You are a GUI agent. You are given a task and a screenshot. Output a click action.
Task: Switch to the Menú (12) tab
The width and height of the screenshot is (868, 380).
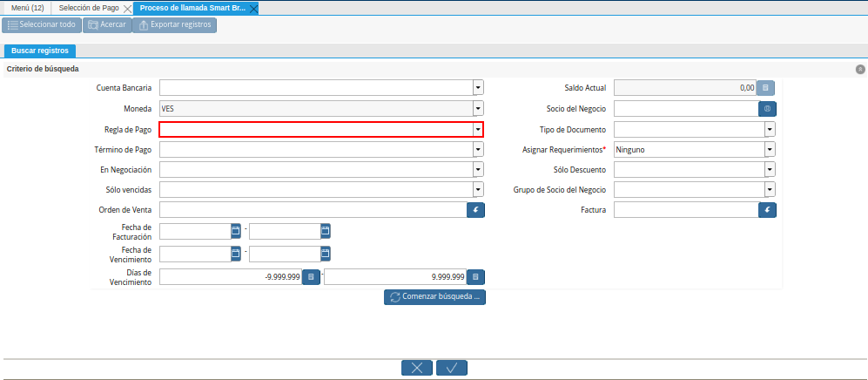tap(27, 9)
